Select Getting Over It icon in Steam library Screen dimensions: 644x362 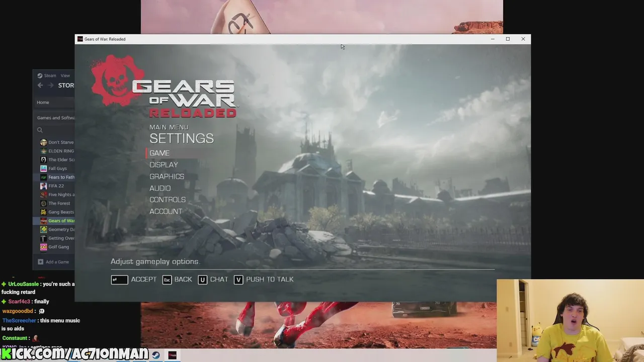44,238
